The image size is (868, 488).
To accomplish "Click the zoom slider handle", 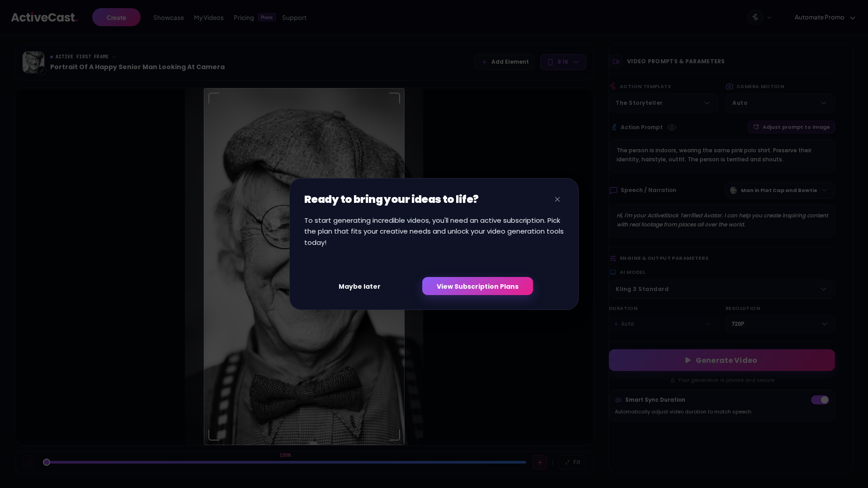I will (47, 462).
